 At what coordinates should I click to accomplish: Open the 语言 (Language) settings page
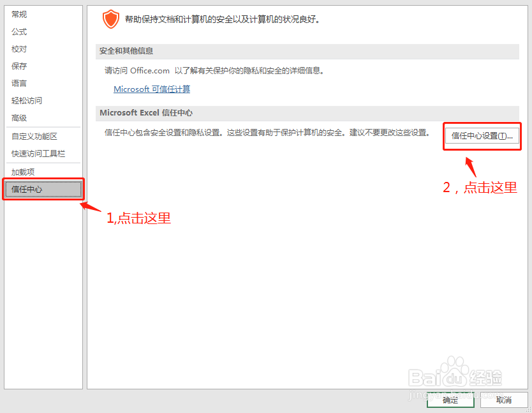(19, 83)
